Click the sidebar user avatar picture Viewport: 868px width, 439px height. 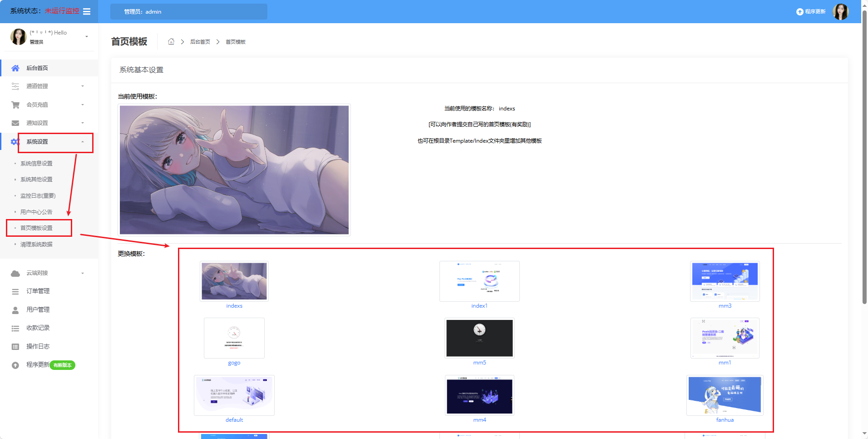click(x=18, y=36)
